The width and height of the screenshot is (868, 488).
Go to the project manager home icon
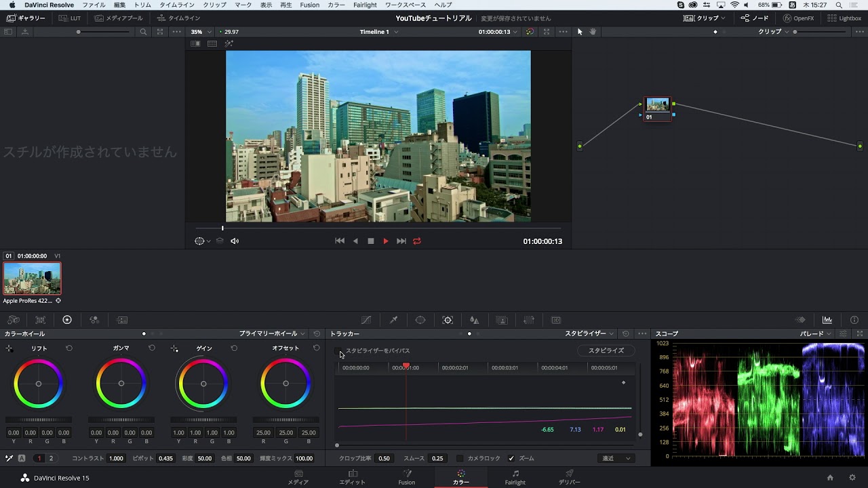pos(830,478)
